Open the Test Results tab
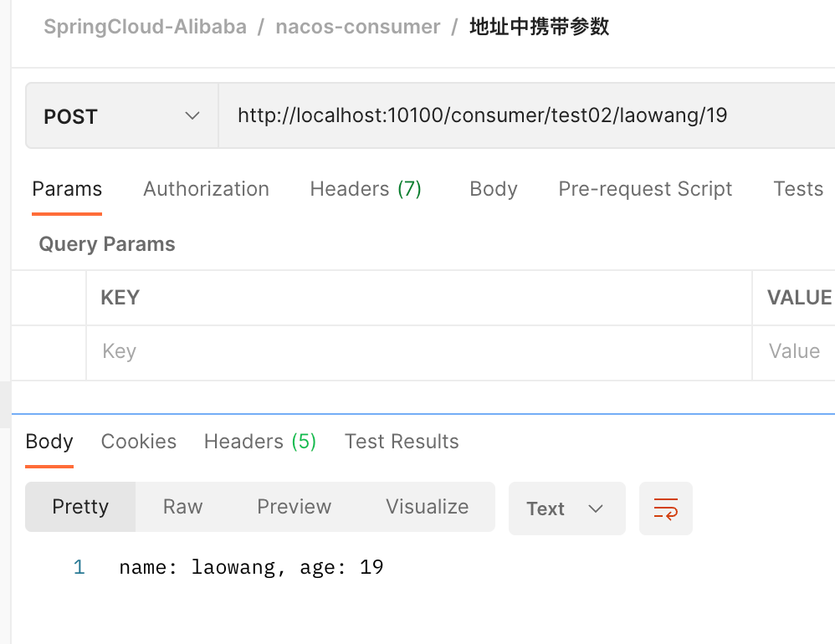The height and width of the screenshot is (644, 835). (x=402, y=442)
